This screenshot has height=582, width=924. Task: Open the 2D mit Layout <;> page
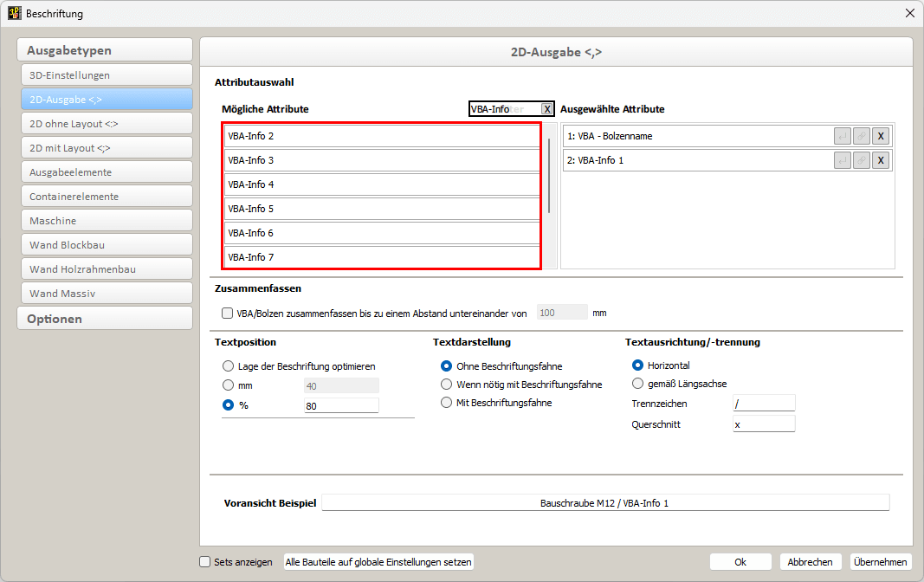coord(105,148)
